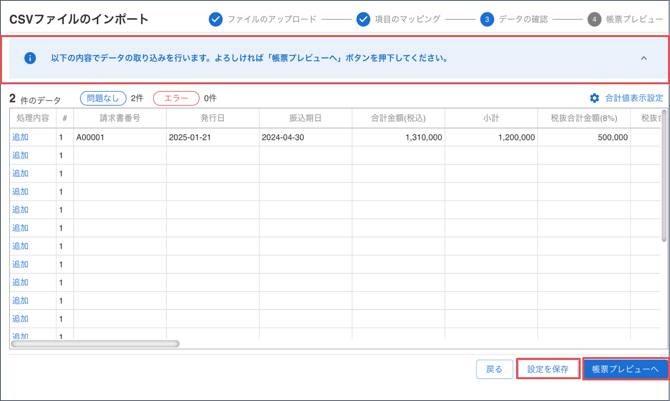Click the 請求書番号 column header
Image resolution: width=670 pixels, height=401 pixels.
pos(119,118)
